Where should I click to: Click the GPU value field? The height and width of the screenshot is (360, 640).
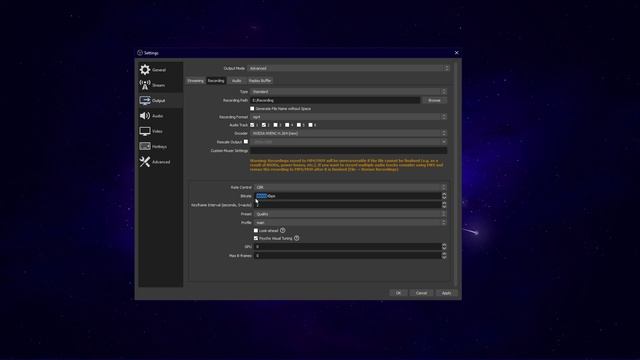coord(348,247)
